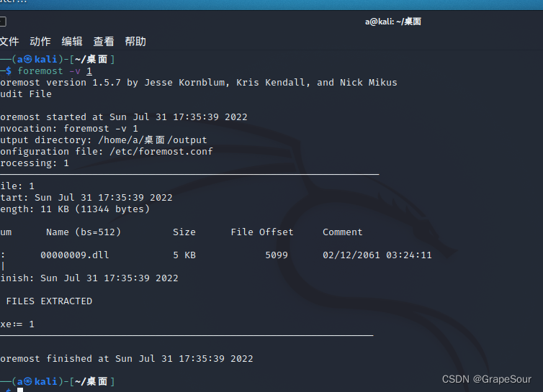Open the 查看 menu
This screenshot has width=543, height=392.
point(104,42)
